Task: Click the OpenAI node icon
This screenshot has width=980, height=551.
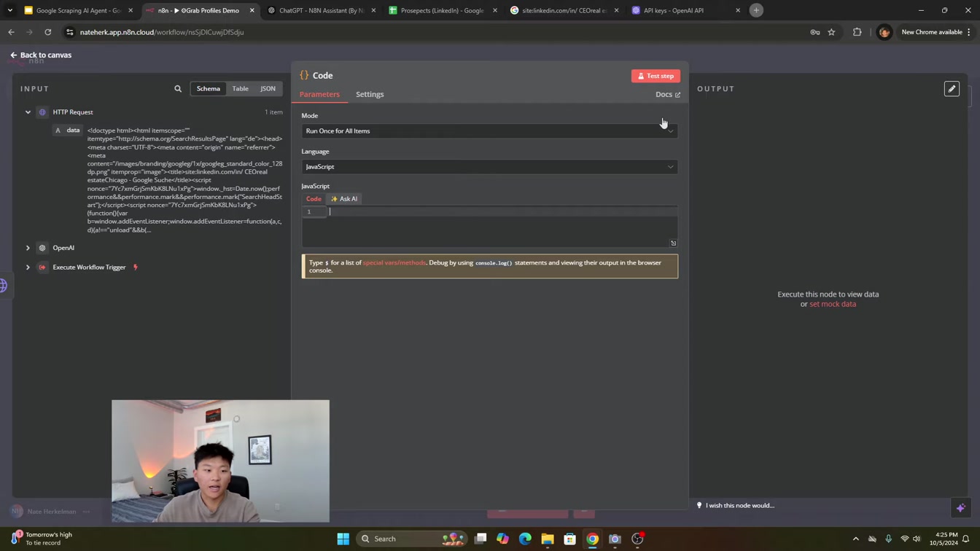Action: click(x=42, y=248)
